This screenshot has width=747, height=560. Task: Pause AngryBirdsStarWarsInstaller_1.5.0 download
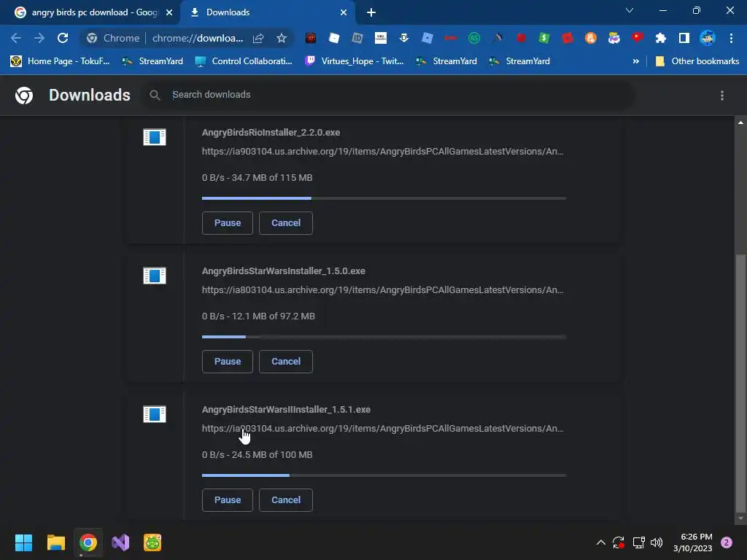tap(228, 362)
